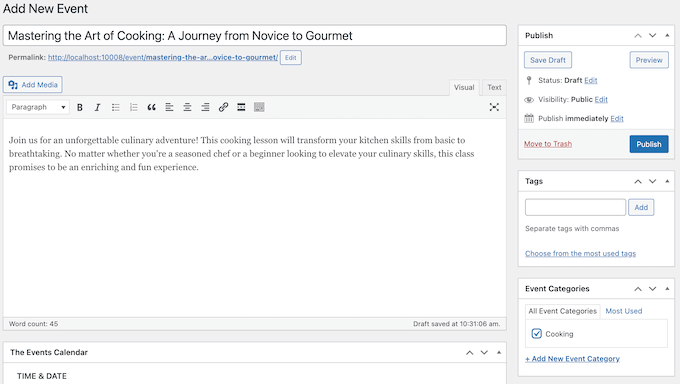Click the Add Media button
Screen dimensions: 680x384
pyautogui.click(x=33, y=85)
